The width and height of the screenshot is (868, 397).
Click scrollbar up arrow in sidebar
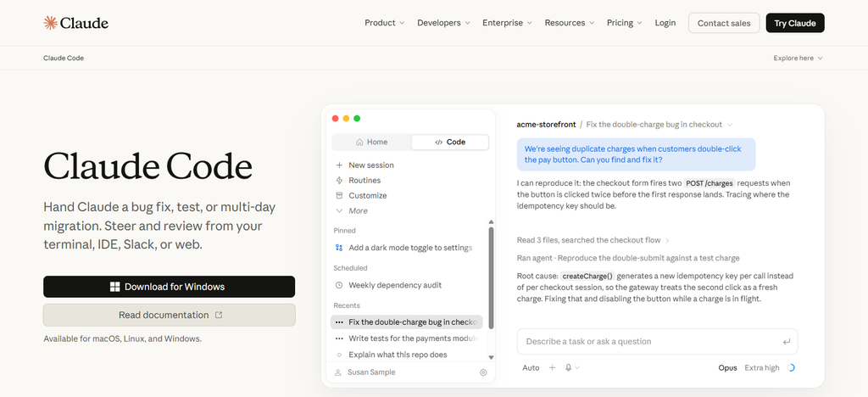tap(491, 222)
